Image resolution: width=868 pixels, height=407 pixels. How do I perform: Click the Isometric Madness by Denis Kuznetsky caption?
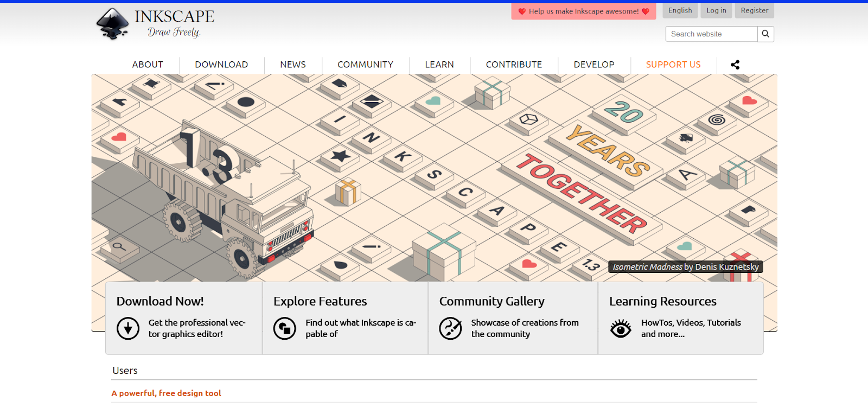686,266
